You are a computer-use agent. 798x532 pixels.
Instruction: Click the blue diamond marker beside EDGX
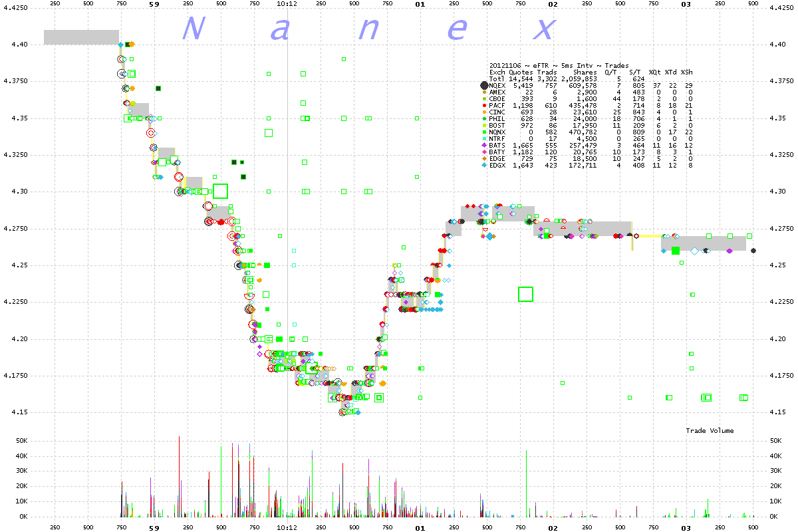[484, 165]
